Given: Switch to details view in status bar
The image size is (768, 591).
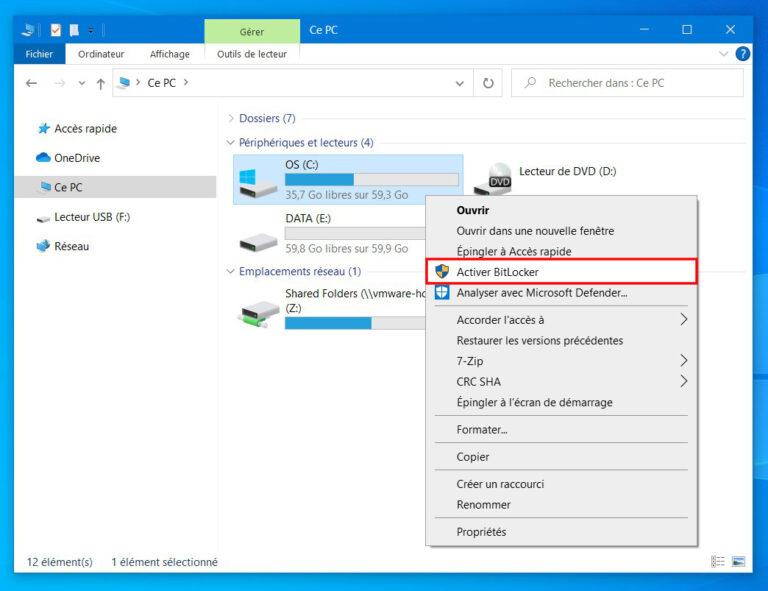Looking at the screenshot, I should [x=718, y=562].
